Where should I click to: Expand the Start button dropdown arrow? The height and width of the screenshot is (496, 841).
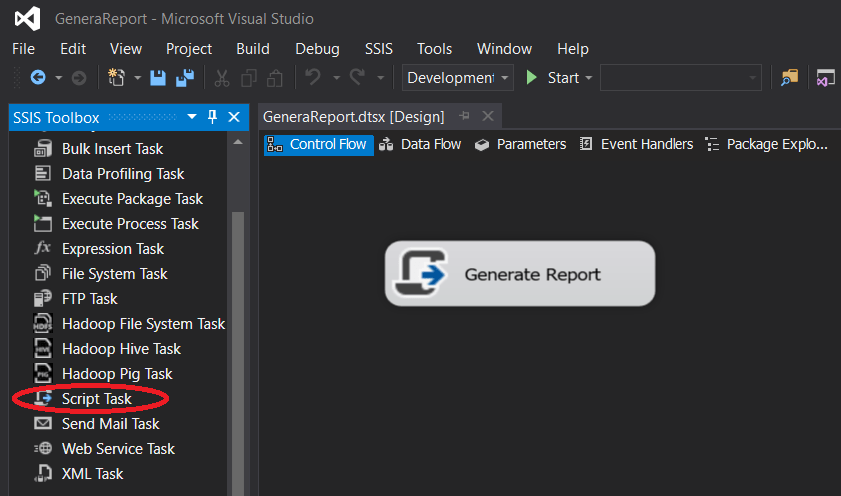(588, 78)
